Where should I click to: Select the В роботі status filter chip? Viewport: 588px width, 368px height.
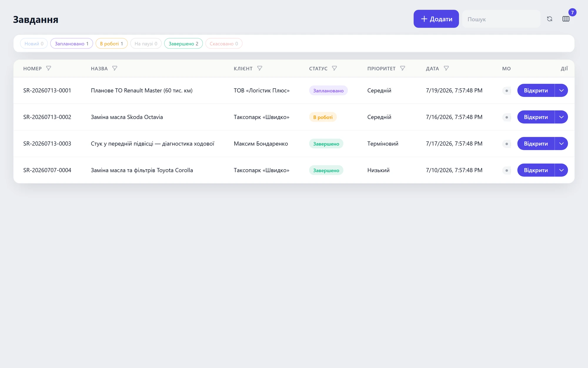click(111, 44)
